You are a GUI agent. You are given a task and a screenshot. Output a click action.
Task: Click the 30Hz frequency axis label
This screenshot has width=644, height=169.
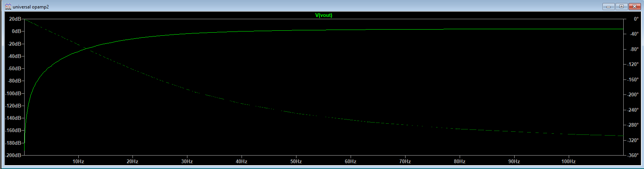187,162
